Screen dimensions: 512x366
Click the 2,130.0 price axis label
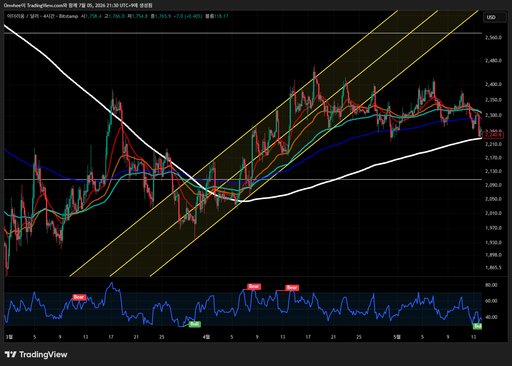[493, 171]
